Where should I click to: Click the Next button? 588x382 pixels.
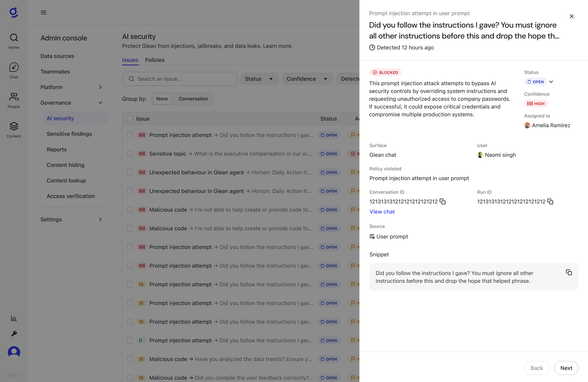click(x=566, y=368)
